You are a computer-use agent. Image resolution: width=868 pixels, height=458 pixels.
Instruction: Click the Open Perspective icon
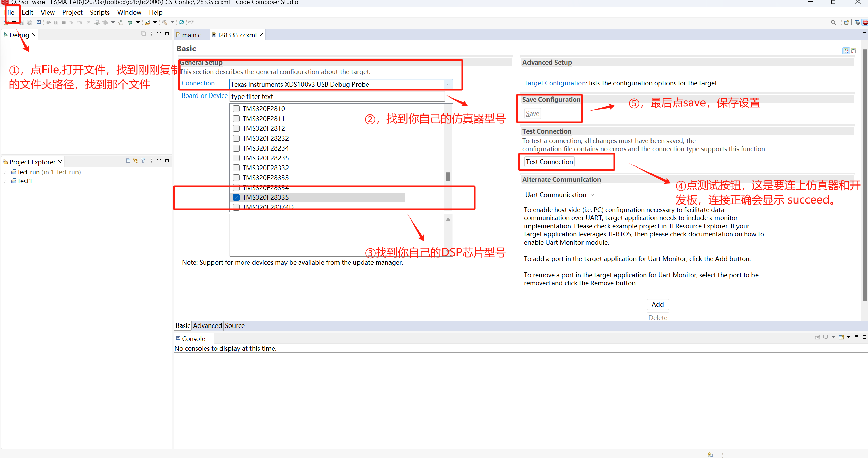point(847,22)
